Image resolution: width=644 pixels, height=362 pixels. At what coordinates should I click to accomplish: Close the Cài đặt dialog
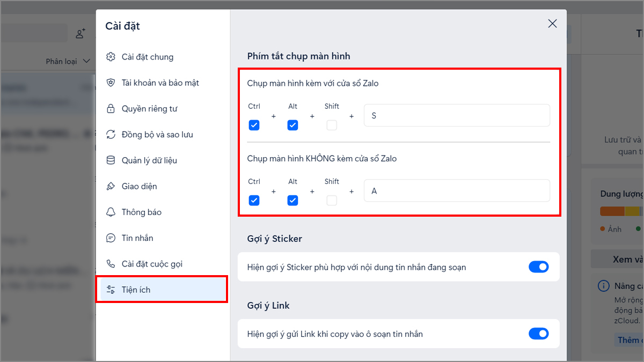click(x=552, y=24)
